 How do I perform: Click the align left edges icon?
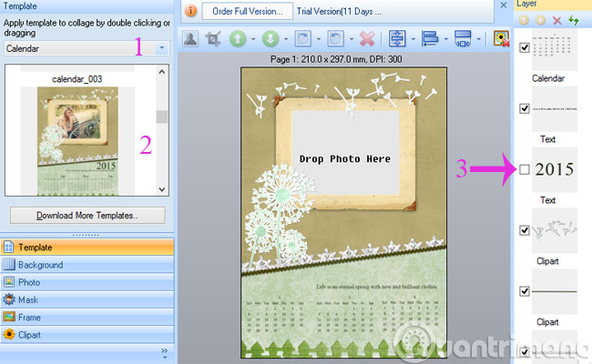[x=430, y=39]
